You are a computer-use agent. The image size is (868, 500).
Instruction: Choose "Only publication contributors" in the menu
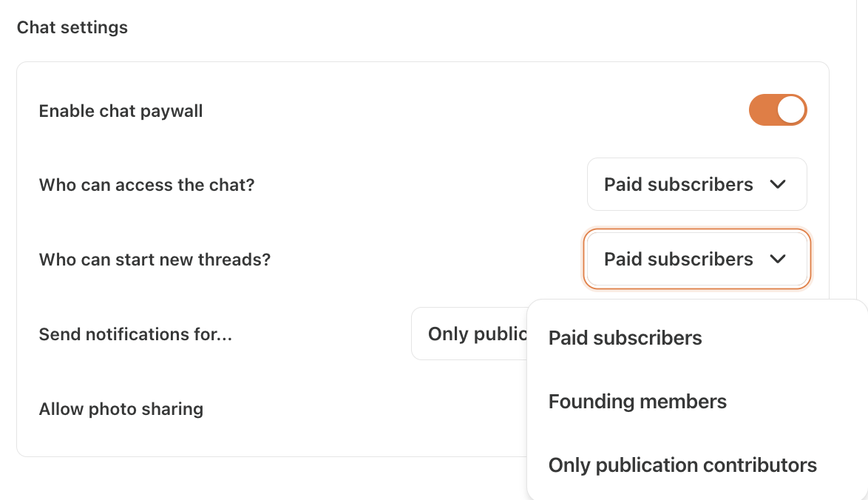682,464
